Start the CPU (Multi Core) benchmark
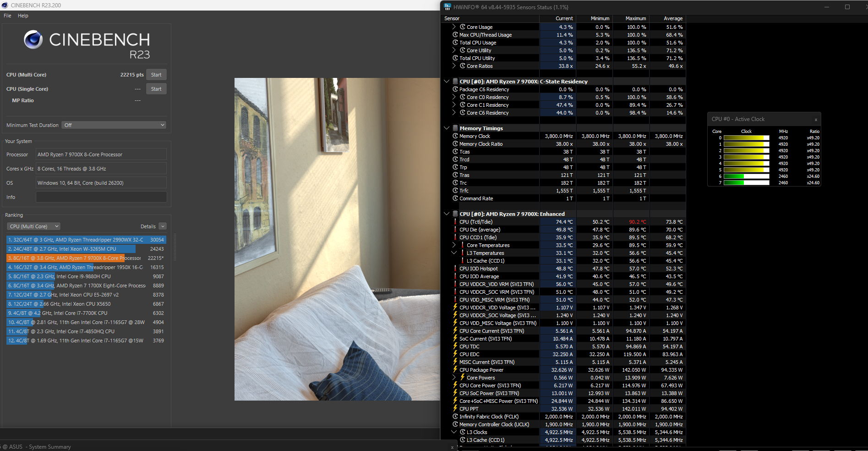Viewport: 868px width, 451px height. (x=156, y=75)
